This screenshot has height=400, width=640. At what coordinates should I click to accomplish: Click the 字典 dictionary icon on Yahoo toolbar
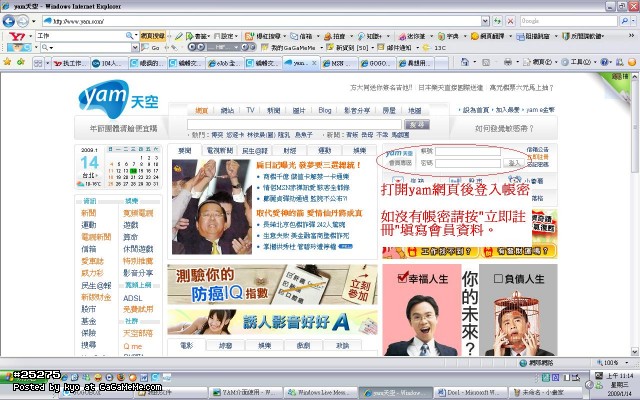[441, 36]
